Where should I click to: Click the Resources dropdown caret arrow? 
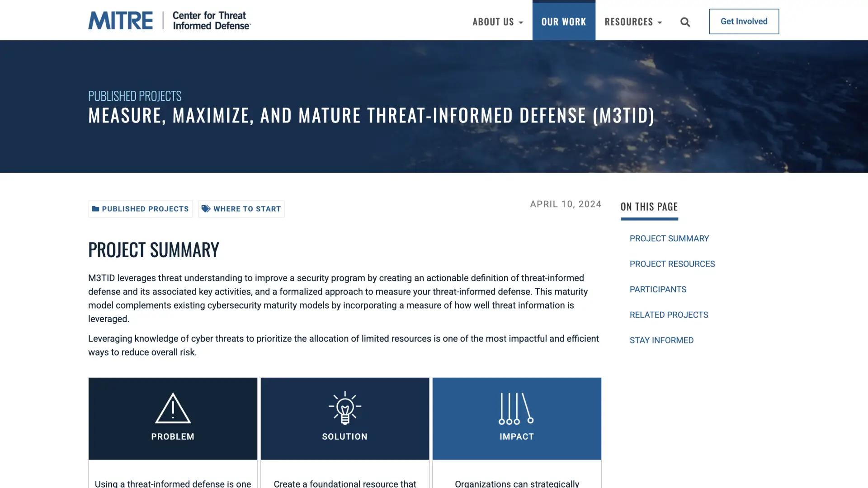click(x=660, y=23)
